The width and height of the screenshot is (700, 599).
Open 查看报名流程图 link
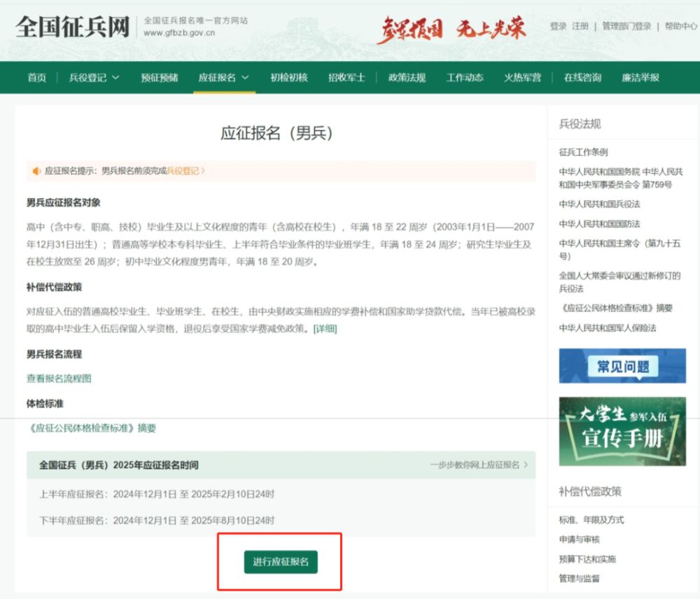point(59,379)
